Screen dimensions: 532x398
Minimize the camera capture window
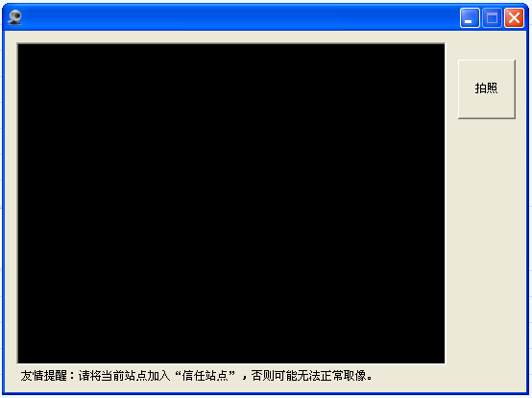pos(470,17)
